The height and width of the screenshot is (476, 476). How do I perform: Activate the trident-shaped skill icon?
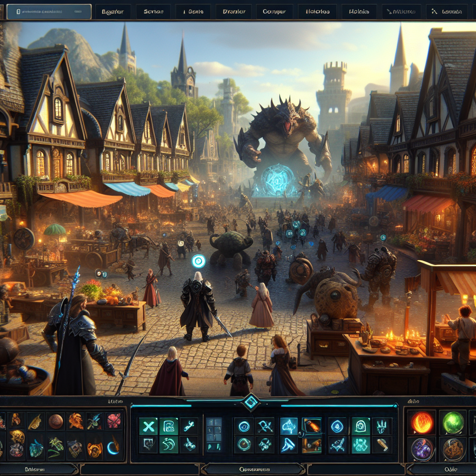click(x=382, y=425)
